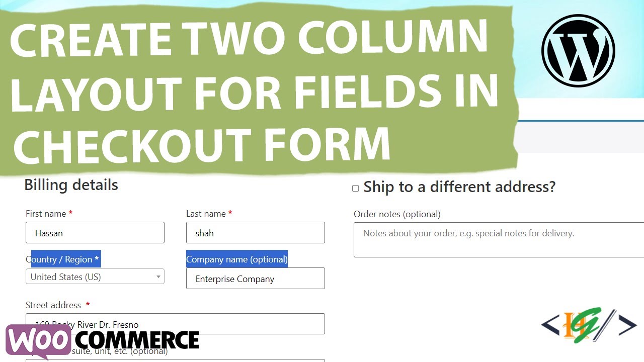Click the WordPress logo icon

click(x=578, y=51)
